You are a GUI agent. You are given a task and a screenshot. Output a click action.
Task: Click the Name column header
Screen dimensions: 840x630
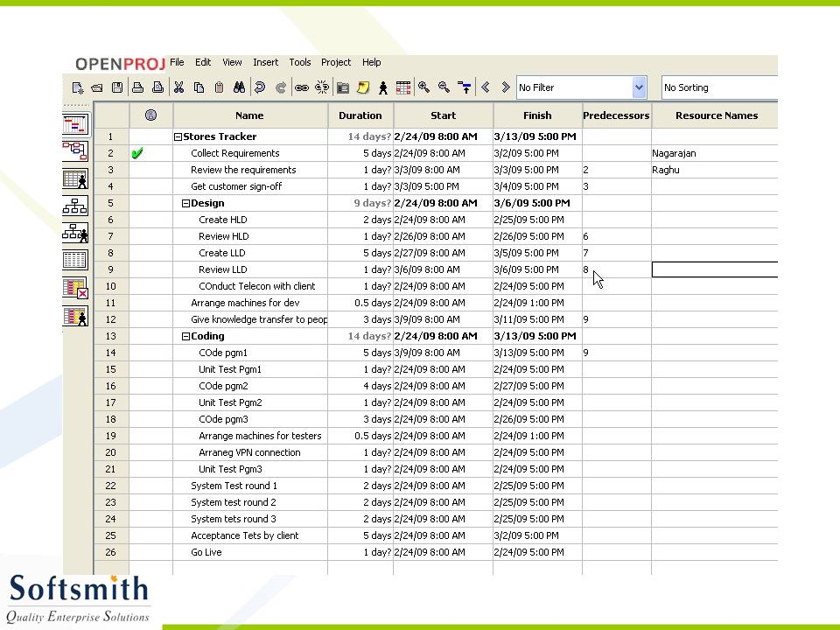pos(250,115)
